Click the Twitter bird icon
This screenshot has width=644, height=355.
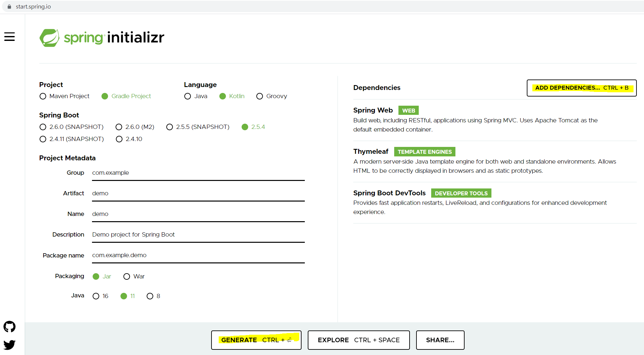[9, 345]
